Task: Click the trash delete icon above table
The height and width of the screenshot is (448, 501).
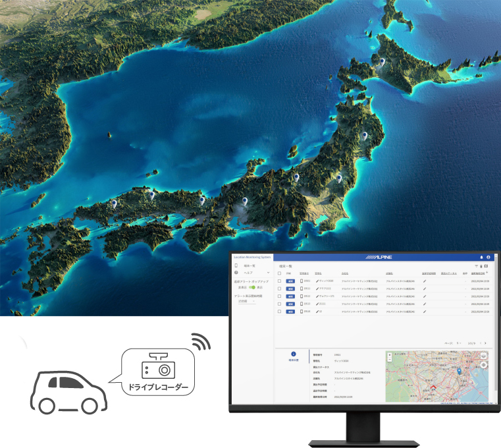Action: (481, 266)
